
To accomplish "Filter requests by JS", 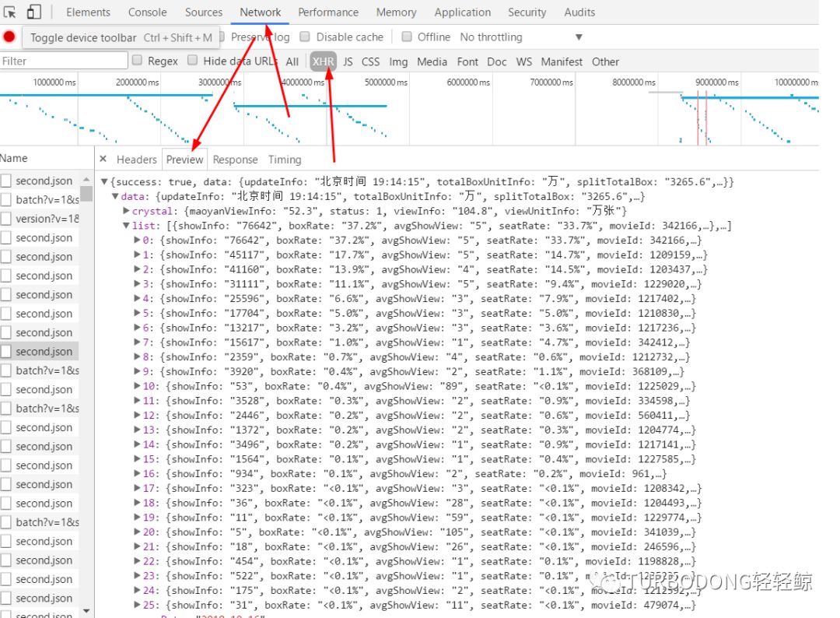I will pos(348,61).
